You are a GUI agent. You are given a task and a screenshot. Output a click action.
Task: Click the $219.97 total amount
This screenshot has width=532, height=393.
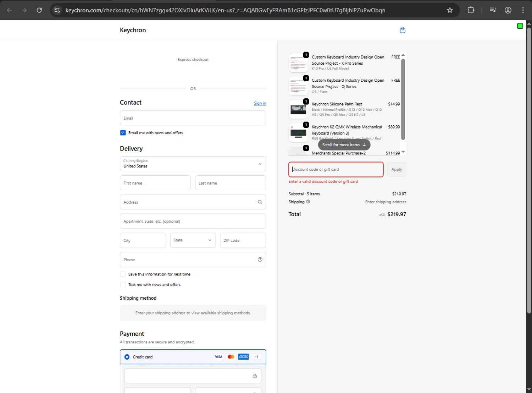click(x=397, y=214)
